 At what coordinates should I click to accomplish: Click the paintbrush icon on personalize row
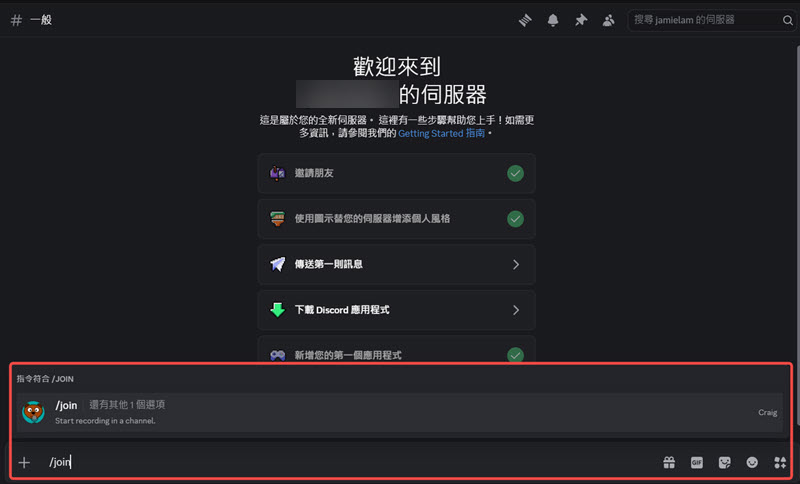pos(278,219)
